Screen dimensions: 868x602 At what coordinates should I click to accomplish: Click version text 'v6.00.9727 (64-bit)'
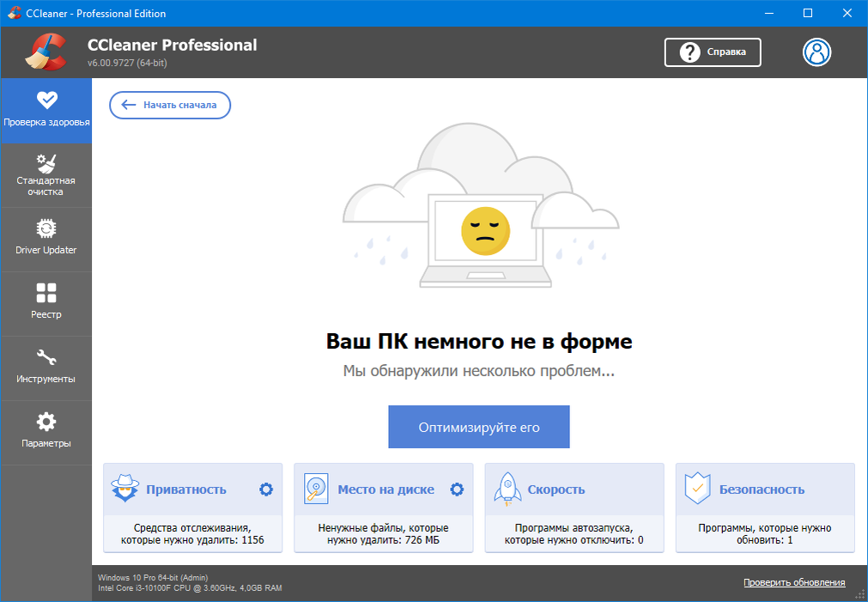[x=127, y=63]
